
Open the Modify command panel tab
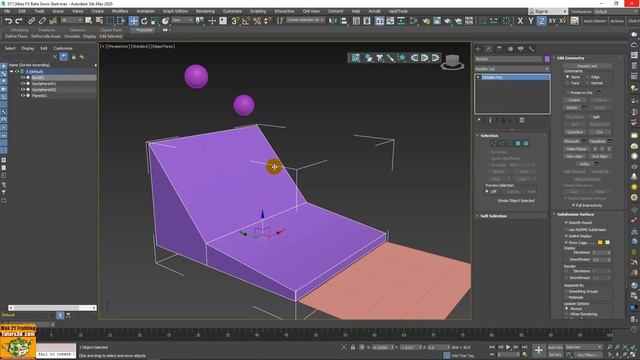point(489,49)
